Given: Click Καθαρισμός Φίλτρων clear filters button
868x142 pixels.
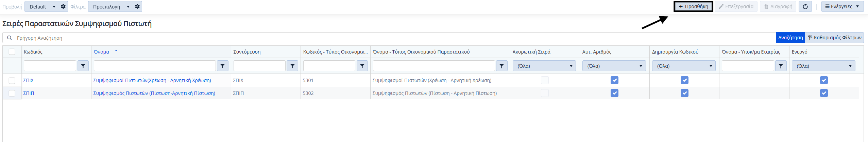Looking at the screenshot, I should [x=834, y=38].
